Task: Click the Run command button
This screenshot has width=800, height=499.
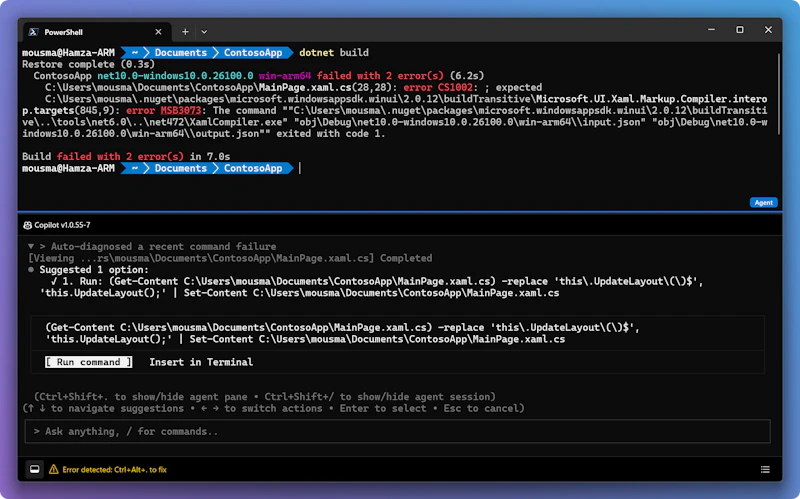Action: pyautogui.click(x=89, y=362)
